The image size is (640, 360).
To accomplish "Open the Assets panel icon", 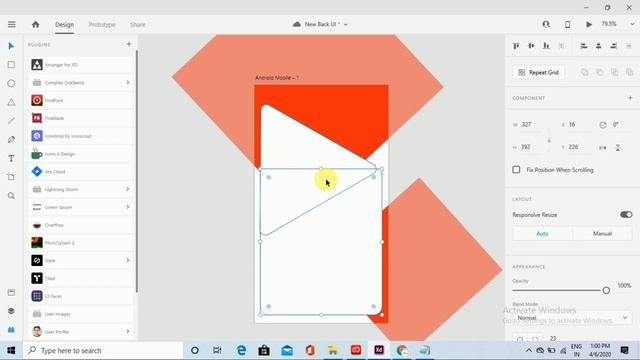I will tap(11, 292).
